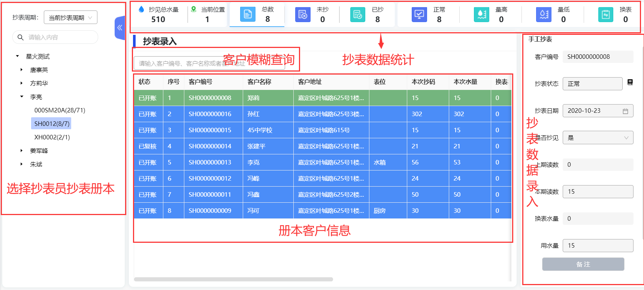Select meter book 000SM20A(28/71)
The width and height of the screenshot is (644, 290).
(x=60, y=110)
